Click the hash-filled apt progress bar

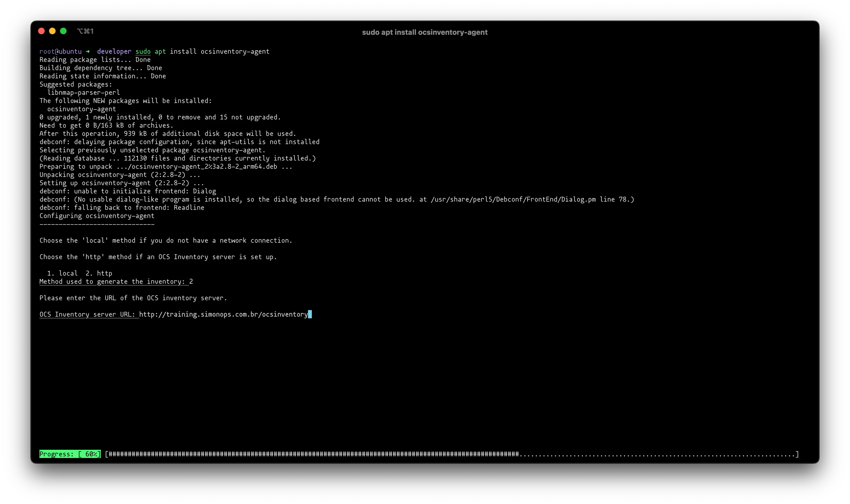(x=452, y=454)
